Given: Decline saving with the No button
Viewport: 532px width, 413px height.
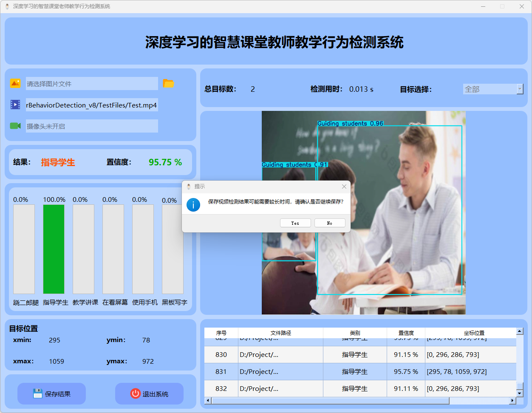Looking at the screenshot, I should (330, 223).
